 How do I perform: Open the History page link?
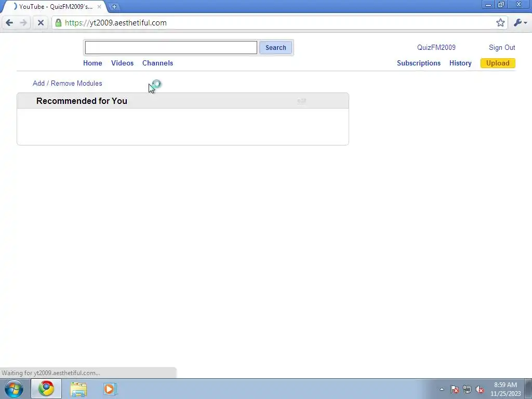[x=460, y=63]
